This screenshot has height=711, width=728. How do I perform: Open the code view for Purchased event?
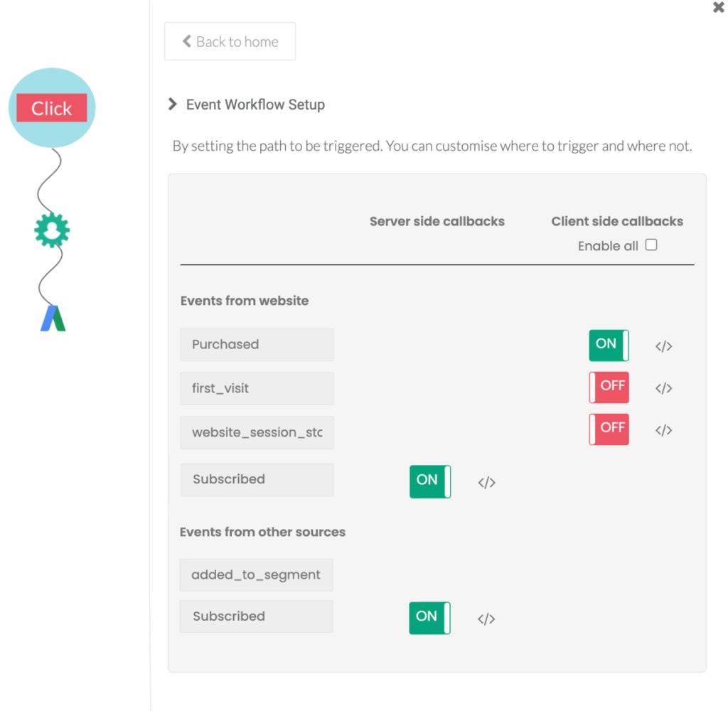663,346
